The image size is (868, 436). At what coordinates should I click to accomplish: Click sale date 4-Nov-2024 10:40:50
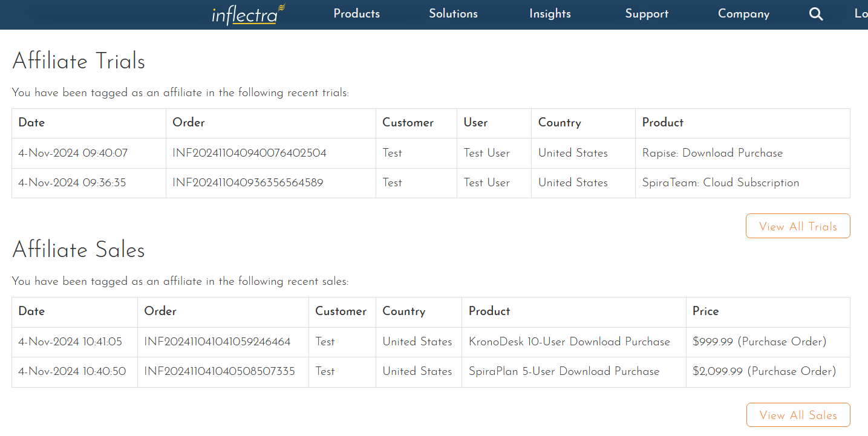coord(72,371)
